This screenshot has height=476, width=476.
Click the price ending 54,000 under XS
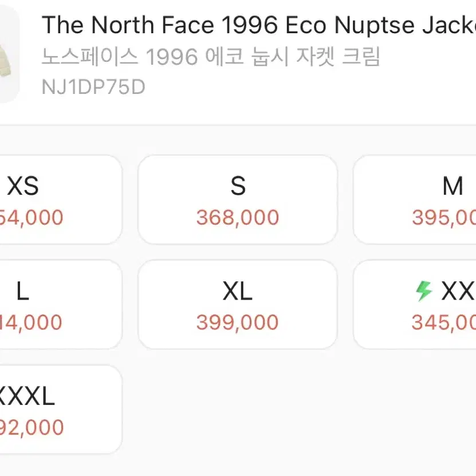[x=32, y=217]
